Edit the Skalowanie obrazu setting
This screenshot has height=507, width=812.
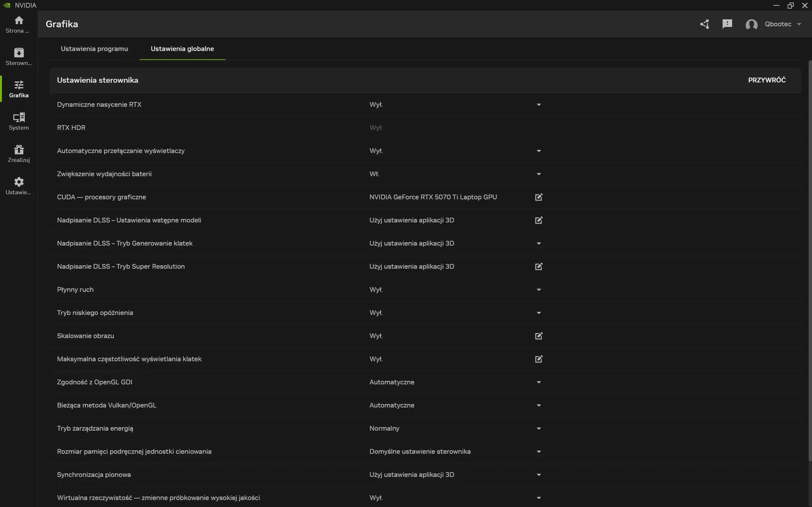(x=538, y=335)
